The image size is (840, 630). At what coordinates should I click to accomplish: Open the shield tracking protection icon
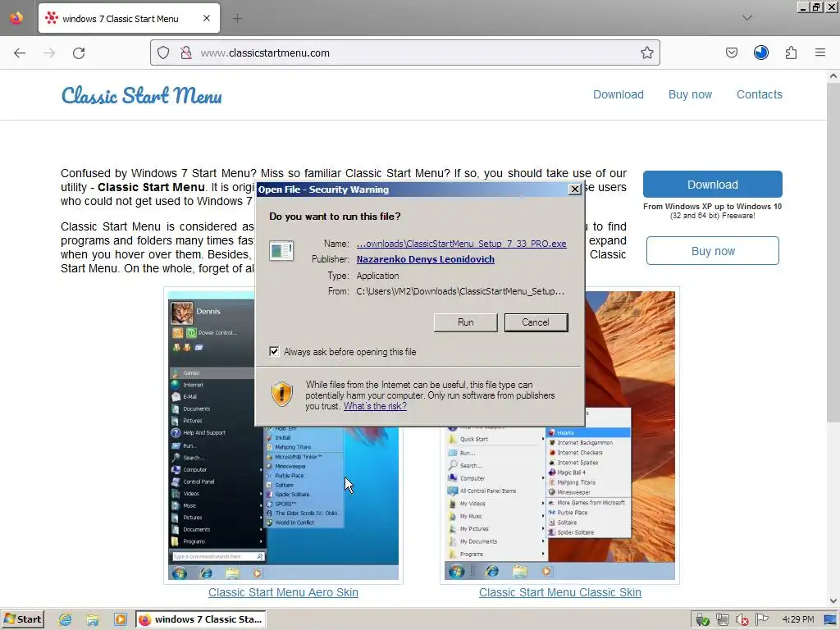coord(163,52)
